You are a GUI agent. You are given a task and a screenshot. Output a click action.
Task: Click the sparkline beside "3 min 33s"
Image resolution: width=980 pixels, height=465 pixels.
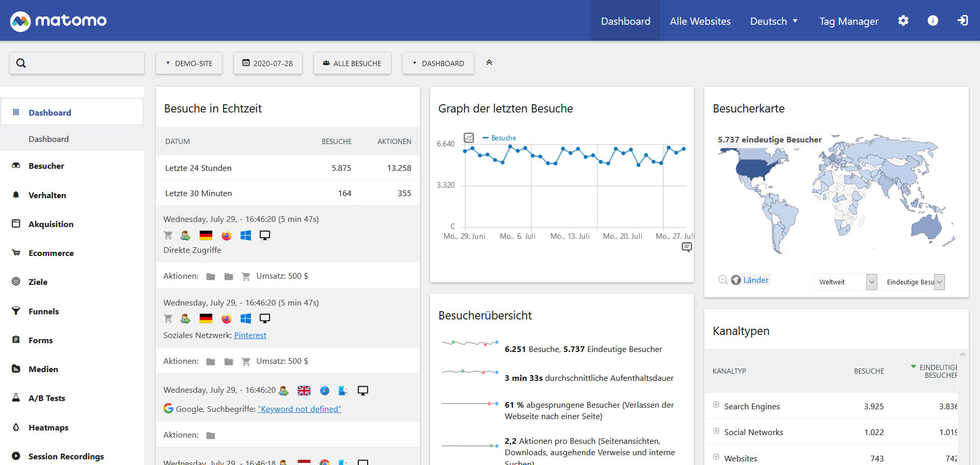coord(470,372)
